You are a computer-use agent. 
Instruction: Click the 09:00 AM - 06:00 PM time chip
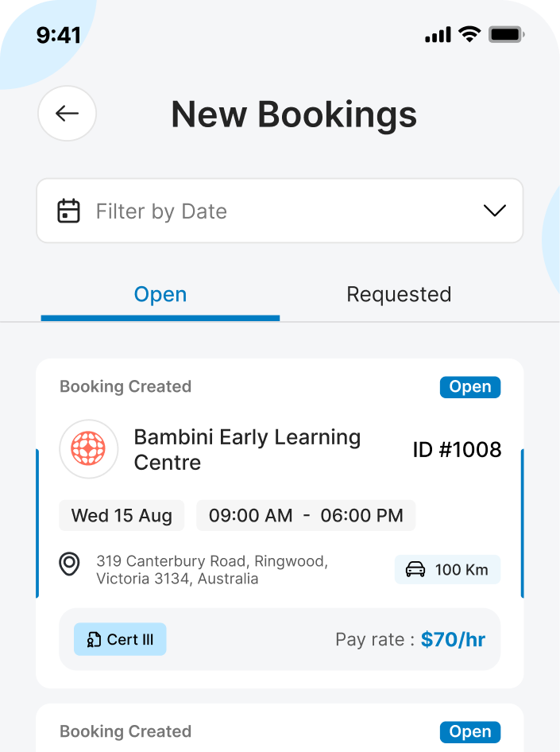click(306, 516)
